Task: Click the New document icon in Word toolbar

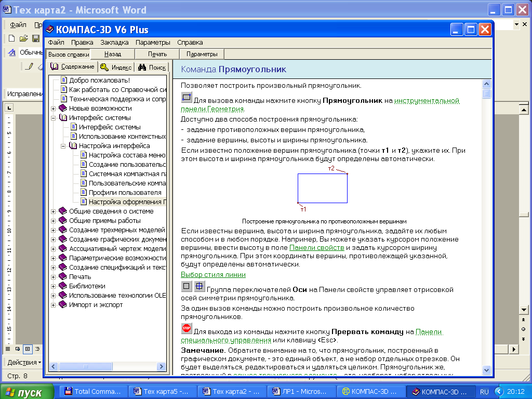Action: click(11, 38)
